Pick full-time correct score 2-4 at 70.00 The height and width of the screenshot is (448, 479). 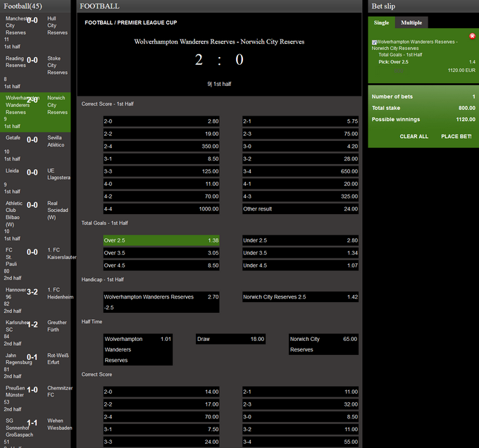(161, 417)
